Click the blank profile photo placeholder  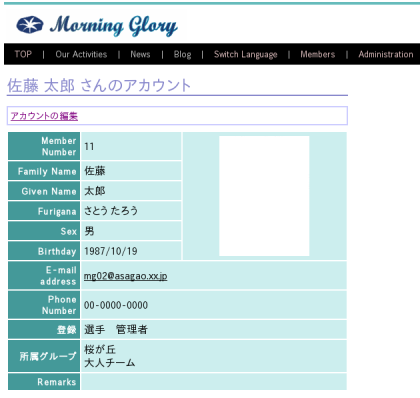pos(264,196)
